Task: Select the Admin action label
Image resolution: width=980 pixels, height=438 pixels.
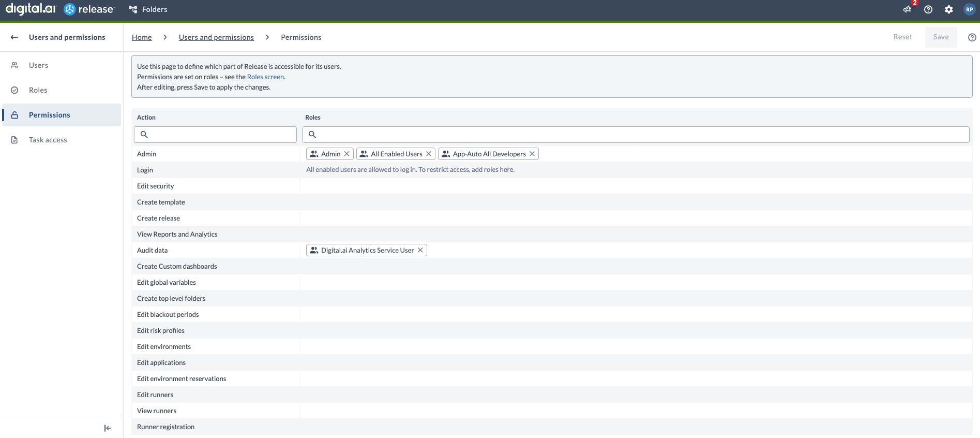Action: coord(146,154)
